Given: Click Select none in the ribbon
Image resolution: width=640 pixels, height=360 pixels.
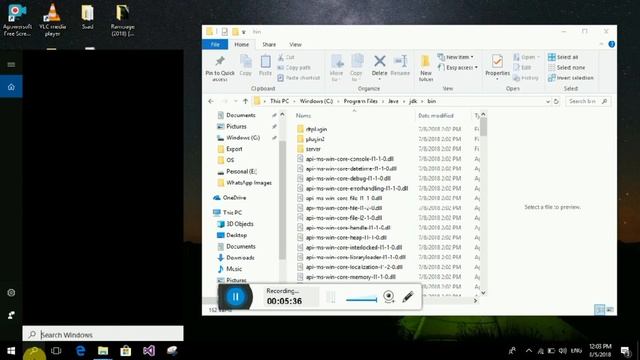Looking at the screenshot, I should 567,67.
